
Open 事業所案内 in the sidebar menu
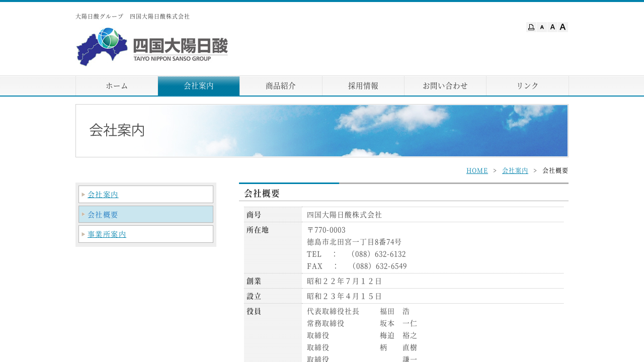[x=107, y=234]
